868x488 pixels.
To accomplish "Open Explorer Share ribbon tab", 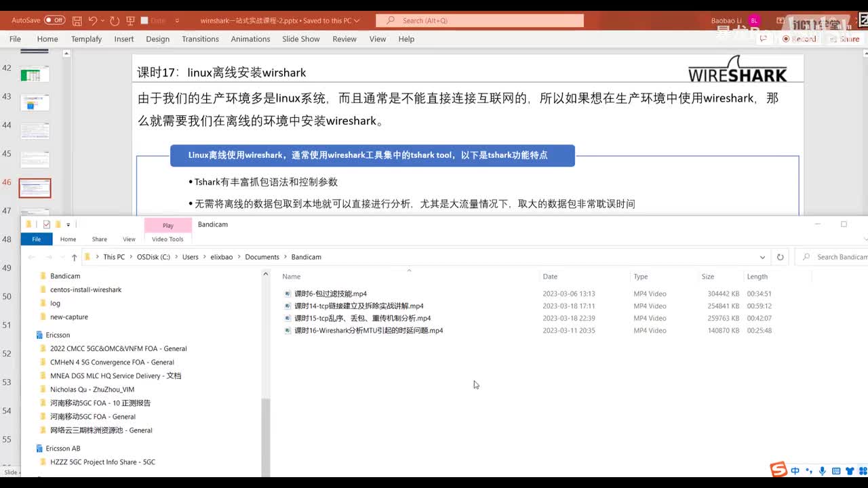I will [x=100, y=239].
